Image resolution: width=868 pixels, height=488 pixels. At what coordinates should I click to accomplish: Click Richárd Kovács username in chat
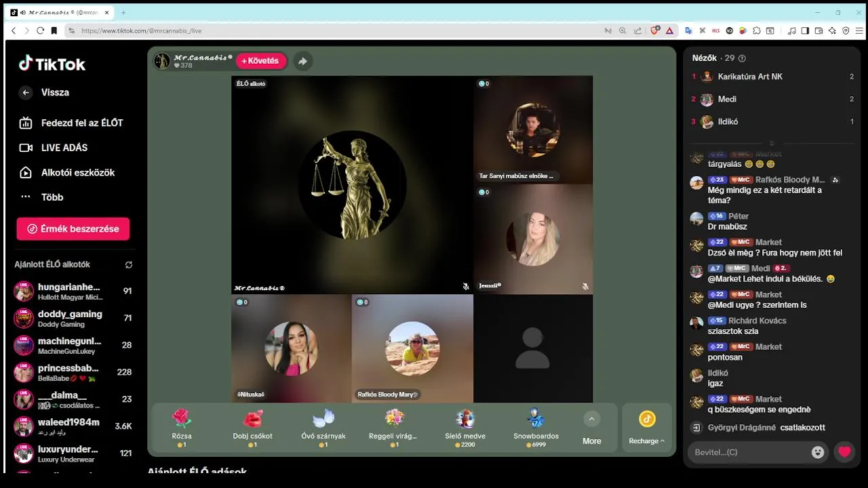757,321
